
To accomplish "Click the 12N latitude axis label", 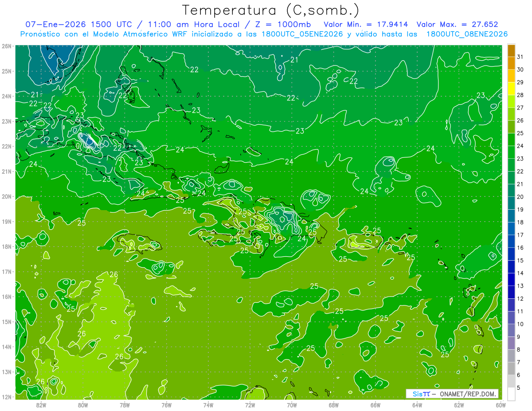I will [x=7, y=397].
